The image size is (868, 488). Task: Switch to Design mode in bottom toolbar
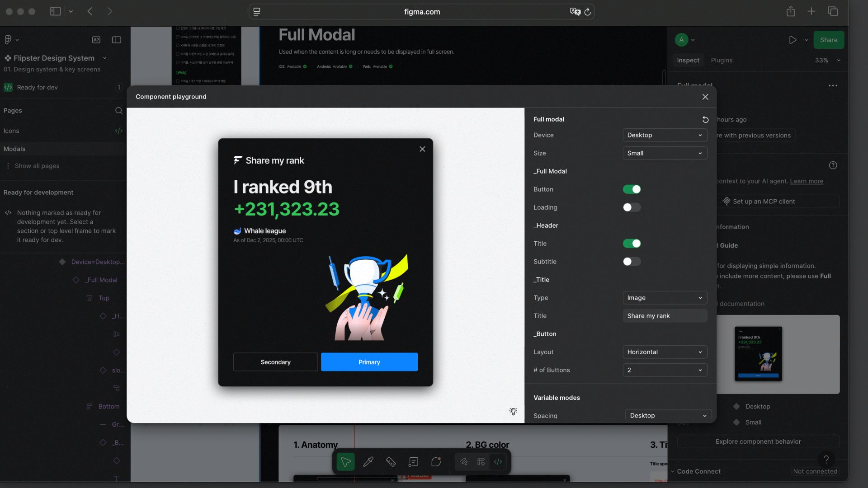point(481,462)
